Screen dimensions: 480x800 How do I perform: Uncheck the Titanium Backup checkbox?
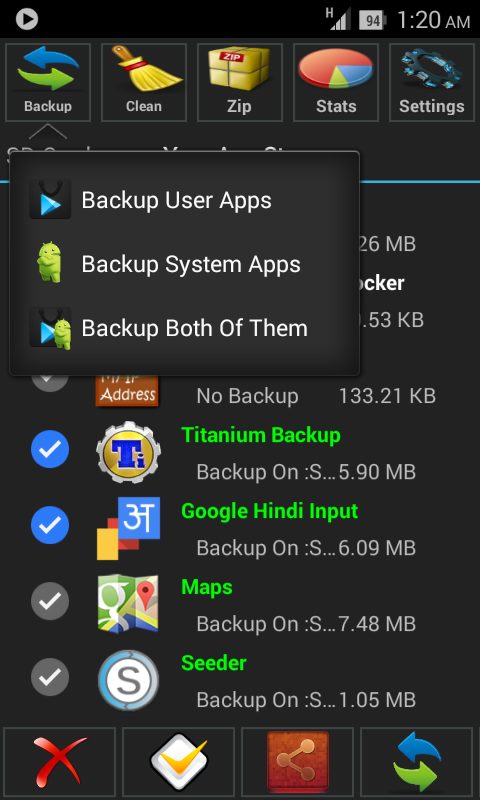[50, 449]
